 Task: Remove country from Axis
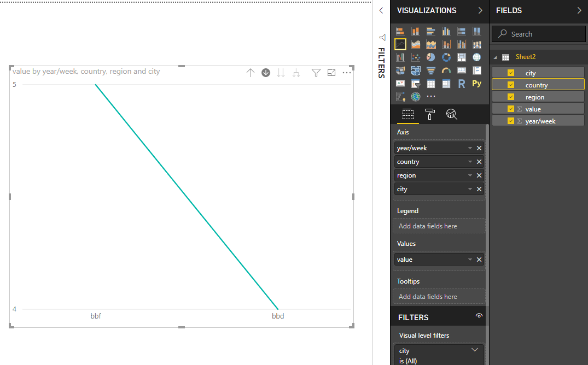coord(479,162)
